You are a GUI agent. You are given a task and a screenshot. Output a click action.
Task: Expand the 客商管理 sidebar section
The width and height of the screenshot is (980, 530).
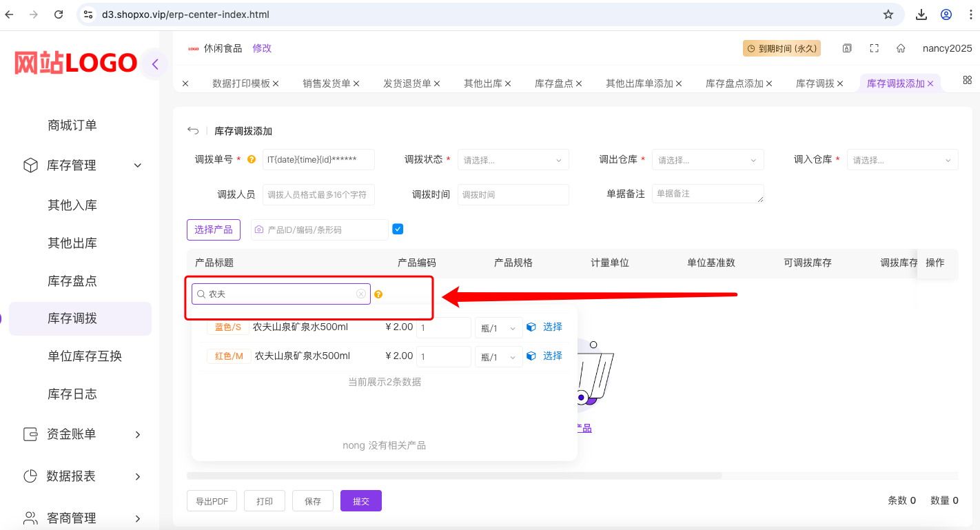click(138, 518)
